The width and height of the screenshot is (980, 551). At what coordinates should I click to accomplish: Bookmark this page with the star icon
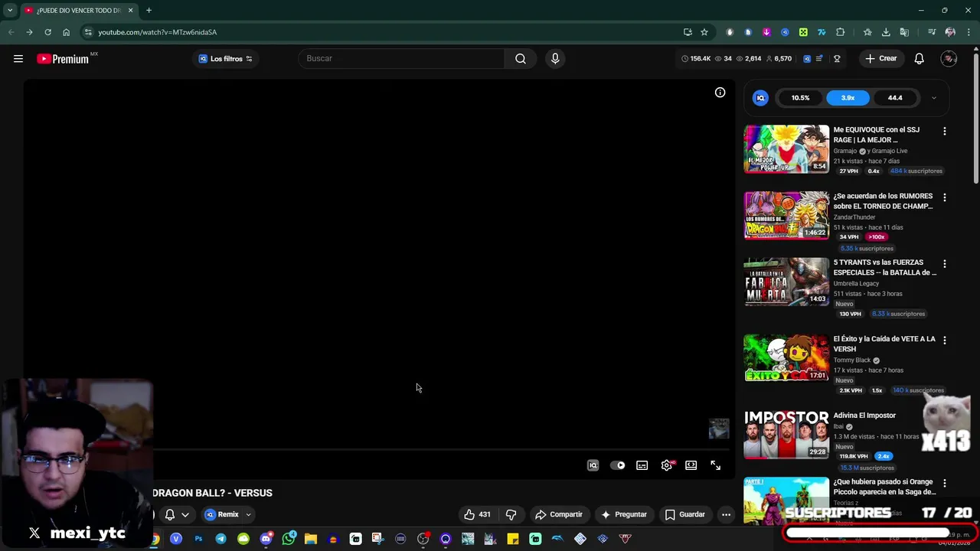[704, 32]
